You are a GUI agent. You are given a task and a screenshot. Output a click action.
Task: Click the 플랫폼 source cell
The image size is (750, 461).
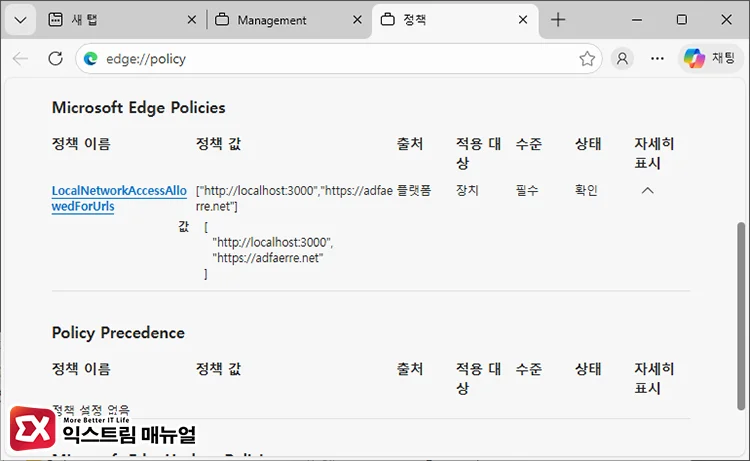click(414, 191)
